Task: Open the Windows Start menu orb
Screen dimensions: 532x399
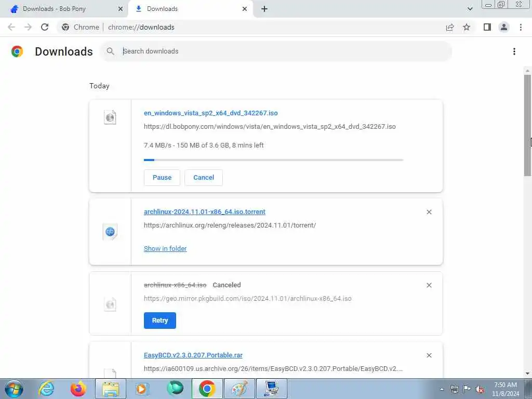Action: tap(14, 389)
